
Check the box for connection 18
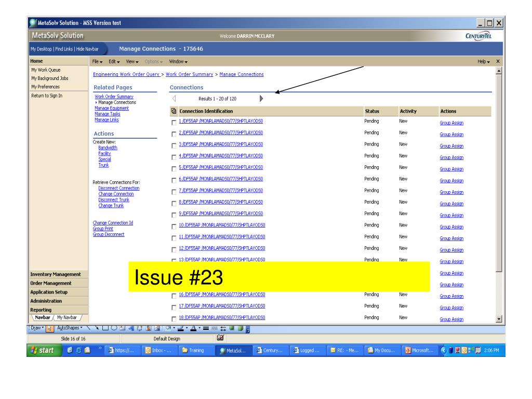(174, 319)
